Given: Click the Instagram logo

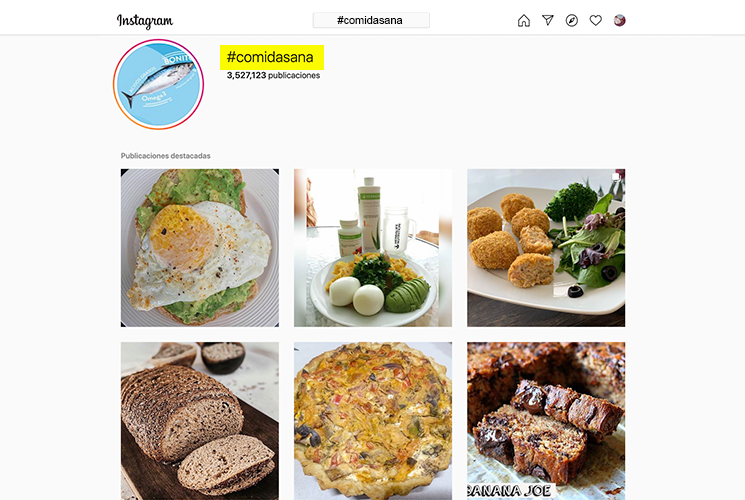Looking at the screenshot, I should pyautogui.click(x=145, y=21).
